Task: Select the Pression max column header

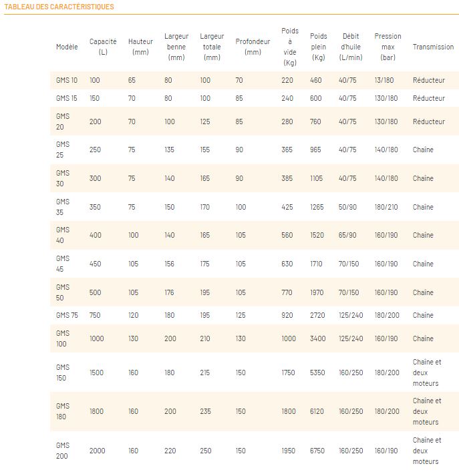Action: click(x=388, y=47)
